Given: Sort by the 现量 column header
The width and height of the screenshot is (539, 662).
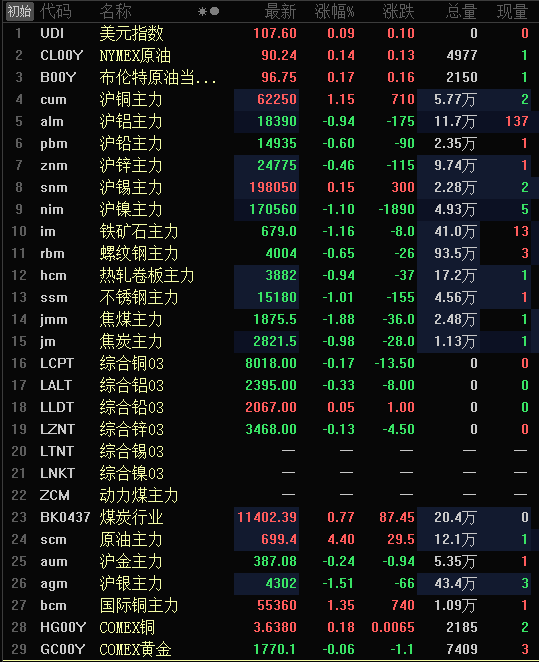Looking at the screenshot, I should point(512,11).
